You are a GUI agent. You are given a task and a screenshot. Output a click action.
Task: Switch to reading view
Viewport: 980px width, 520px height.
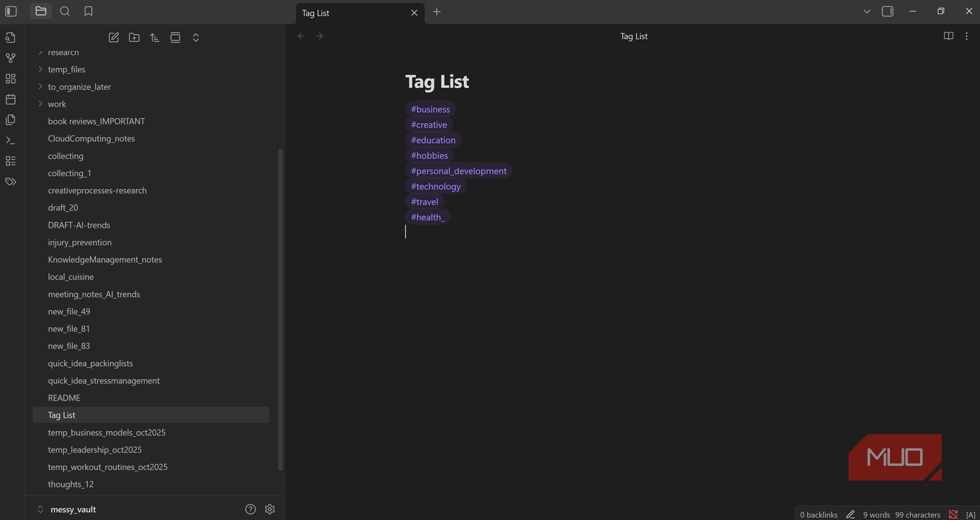(x=948, y=36)
